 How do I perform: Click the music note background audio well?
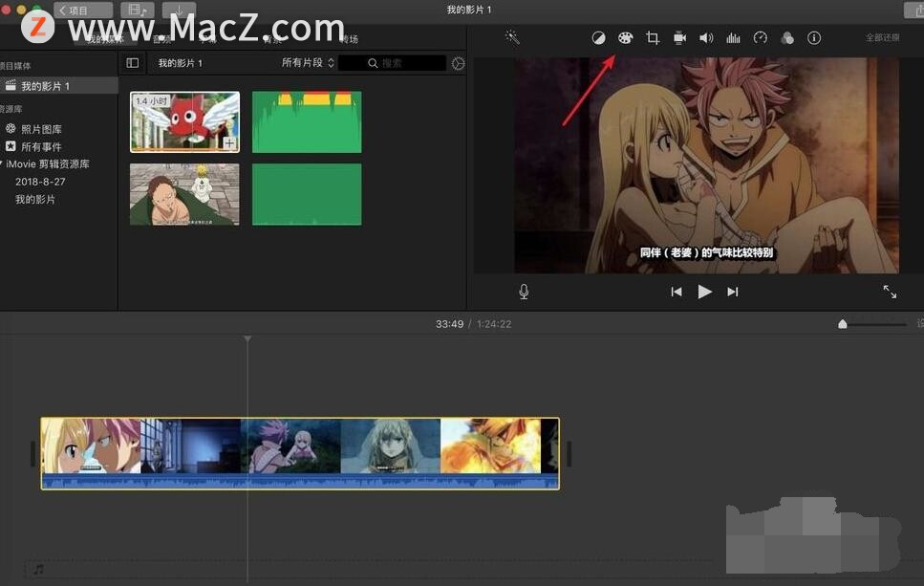click(39, 570)
